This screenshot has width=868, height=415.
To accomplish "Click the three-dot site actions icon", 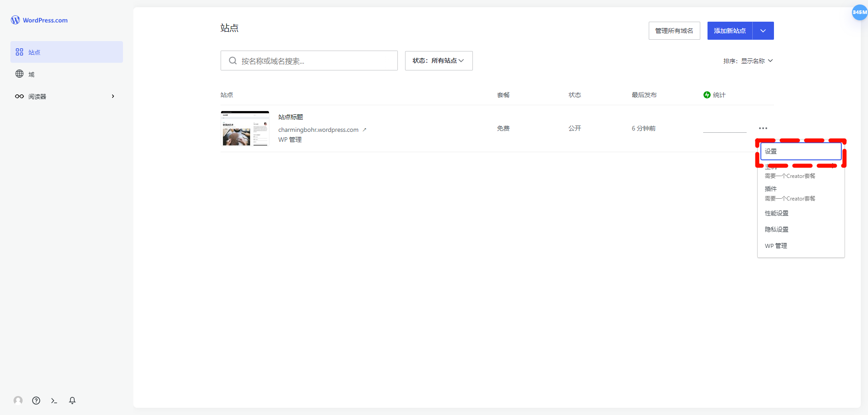I will pyautogui.click(x=763, y=128).
